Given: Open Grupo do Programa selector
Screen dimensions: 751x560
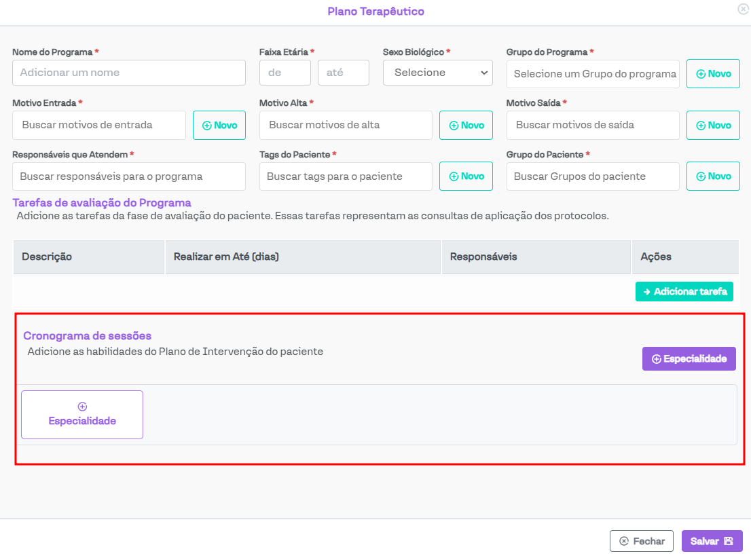Looking at the screenshot, I should pos(593,73).
